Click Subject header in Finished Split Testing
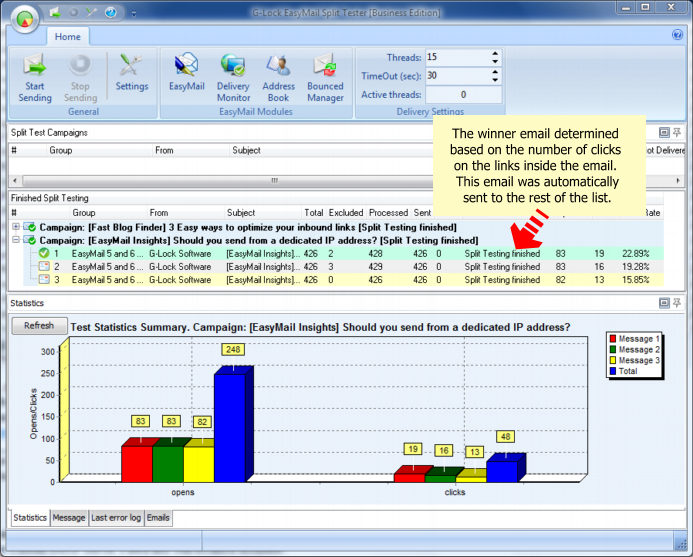The height and width of the screenshot is (557, 693). tap(241, 213)
